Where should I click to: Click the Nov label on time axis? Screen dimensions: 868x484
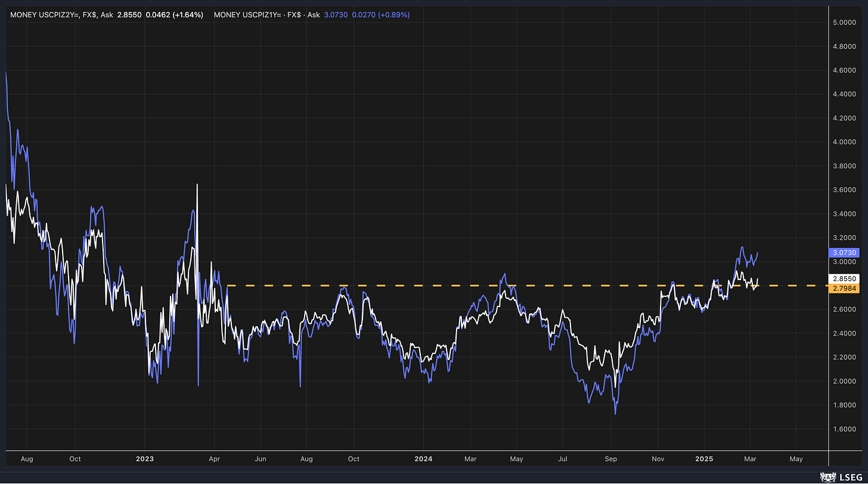(x=658, y=459)
